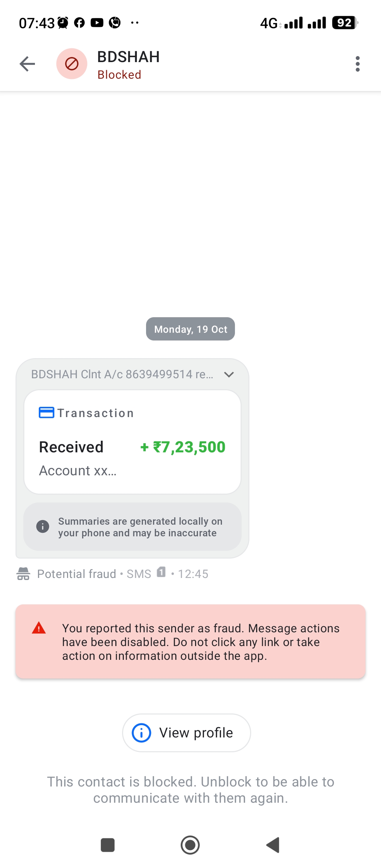This screenshot has height=868, width=381.
Task: Expand the collapsed BDSHAH message chevron
Action: [229, 374]
